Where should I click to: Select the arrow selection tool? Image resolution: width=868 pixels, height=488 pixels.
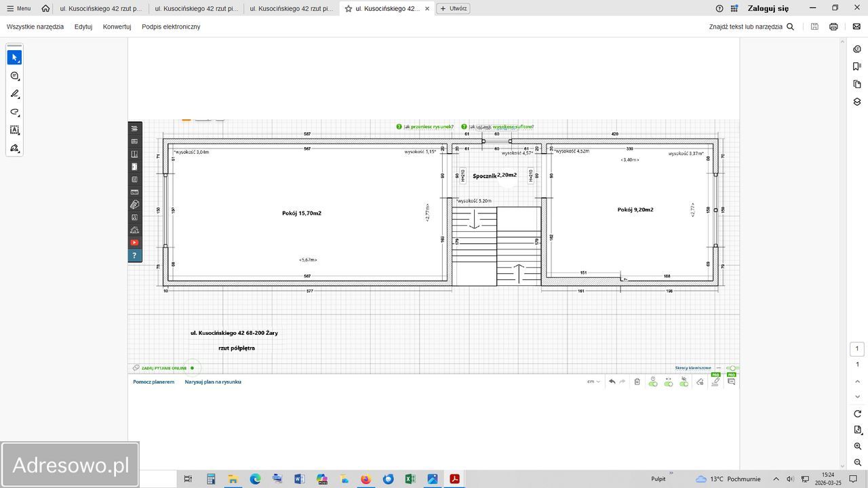pyautogui.click(x=14, y=58)
